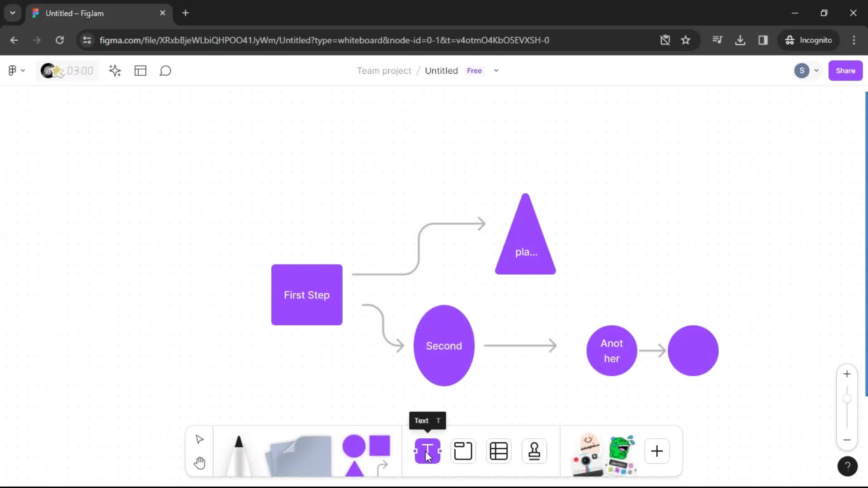Select the Arrow/Select tool
Screen dimensions: 868x488
[199, 440]
